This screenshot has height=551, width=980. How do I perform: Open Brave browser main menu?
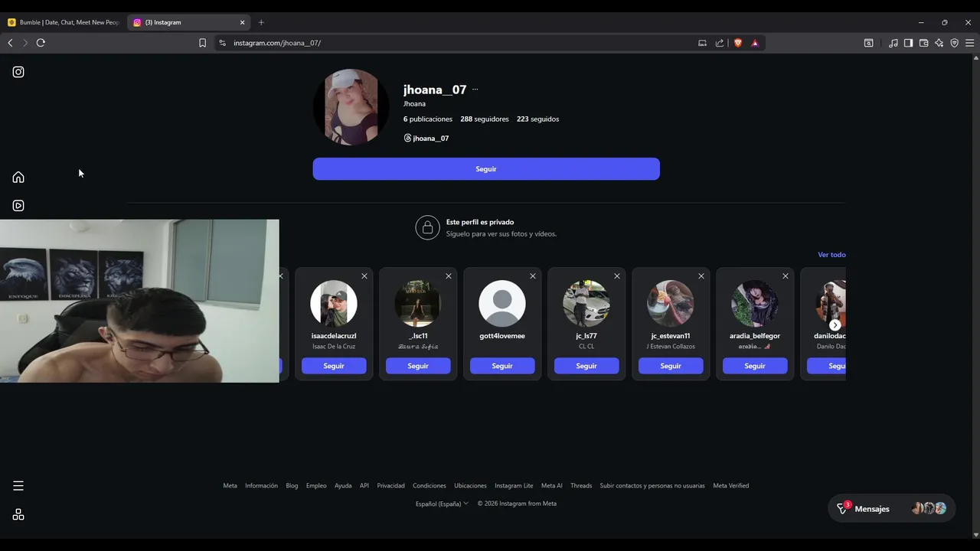coord(969,43)
